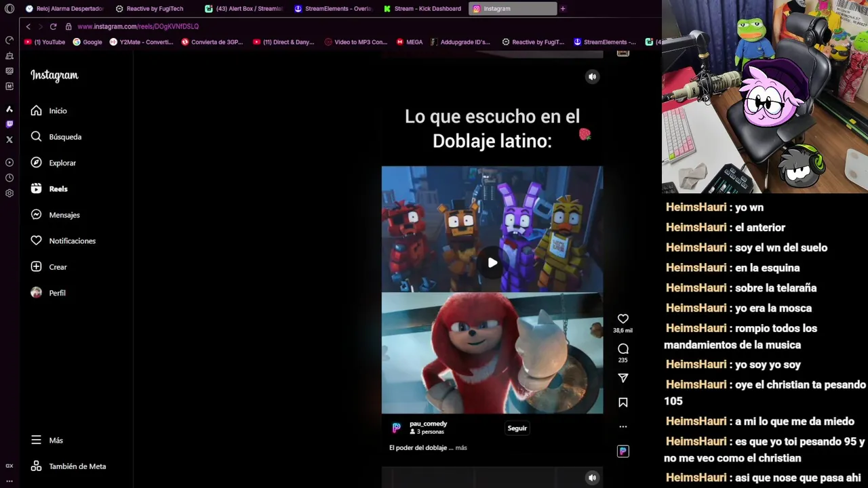Follow pau_comedy with Seguir button

[x=517, y=428]
